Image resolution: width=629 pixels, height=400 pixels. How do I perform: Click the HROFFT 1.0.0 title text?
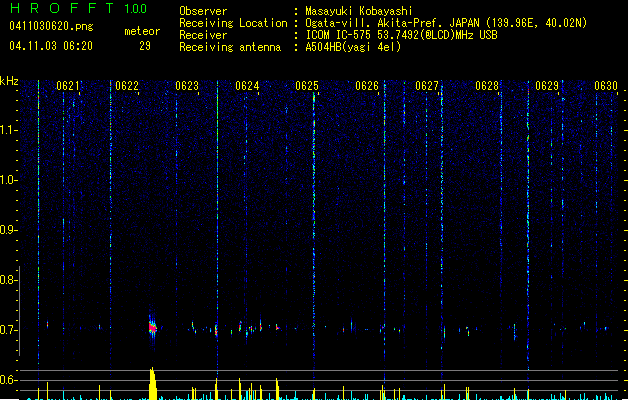[x=79, y=8]
